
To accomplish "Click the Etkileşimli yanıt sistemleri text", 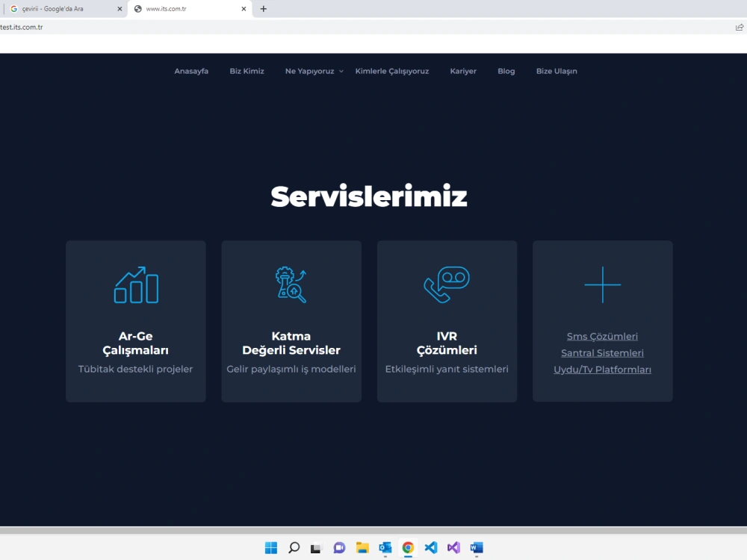I will pyautogui.click(x=447, y=369).
